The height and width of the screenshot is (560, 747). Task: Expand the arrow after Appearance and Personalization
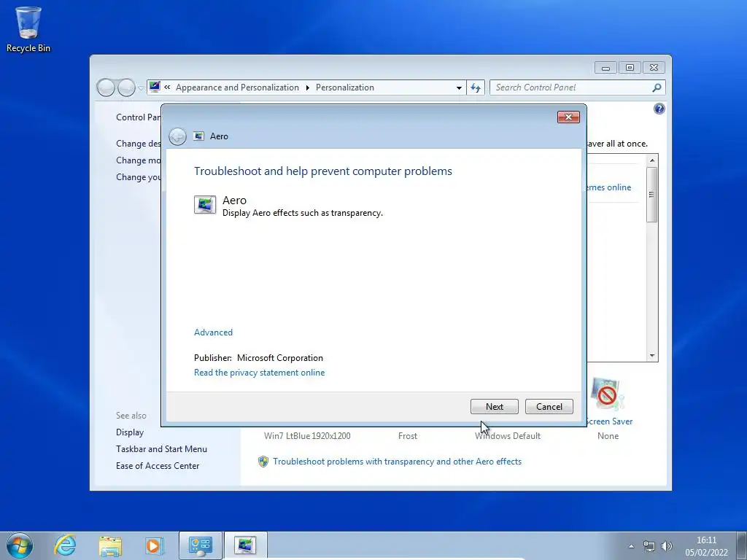click(x=307, y=87)
